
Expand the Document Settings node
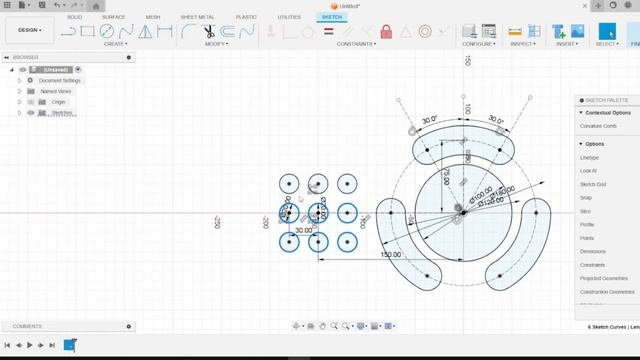point(19,80)
